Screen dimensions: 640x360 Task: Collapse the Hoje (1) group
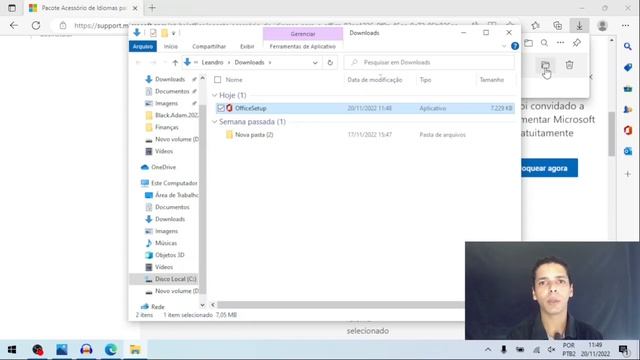(215, 95)
